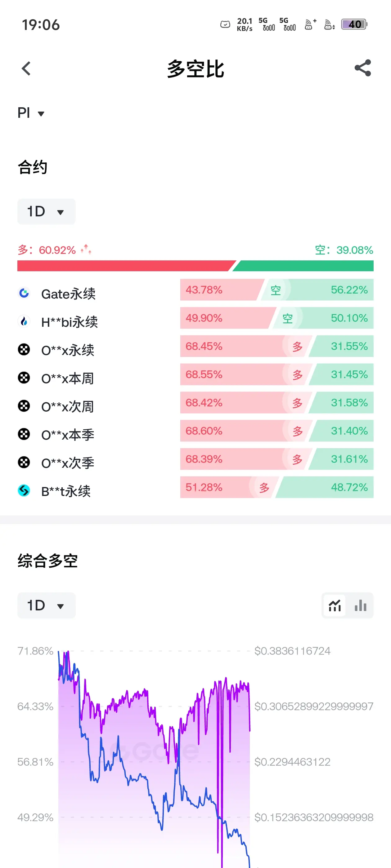Switch to bar chart view
The image size is (391, 868).
click(361, 605)
